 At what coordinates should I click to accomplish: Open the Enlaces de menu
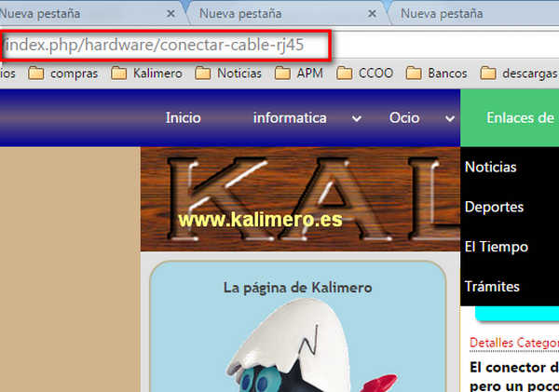510,118
